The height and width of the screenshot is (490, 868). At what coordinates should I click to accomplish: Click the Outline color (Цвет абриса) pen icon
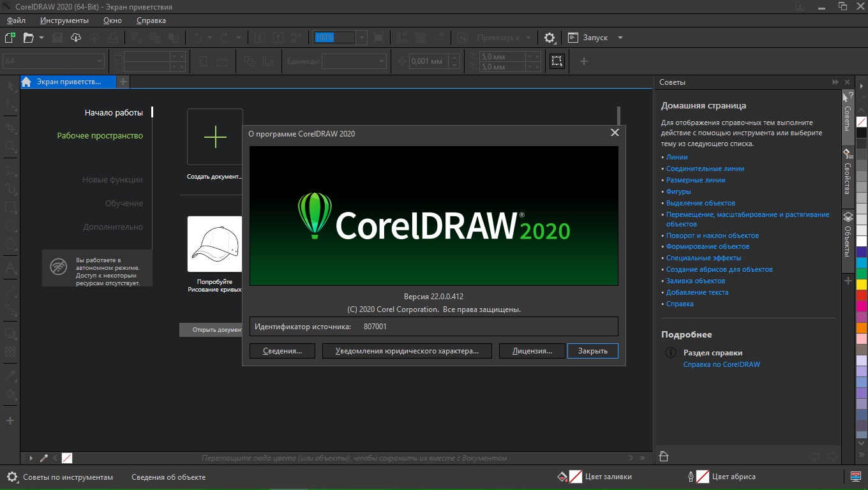690,477
